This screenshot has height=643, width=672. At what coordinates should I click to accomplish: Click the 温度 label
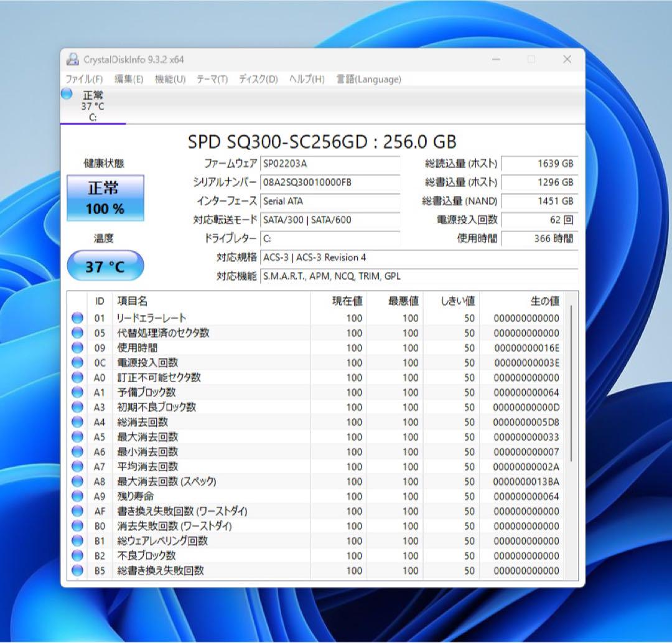(x=104, y=238)
